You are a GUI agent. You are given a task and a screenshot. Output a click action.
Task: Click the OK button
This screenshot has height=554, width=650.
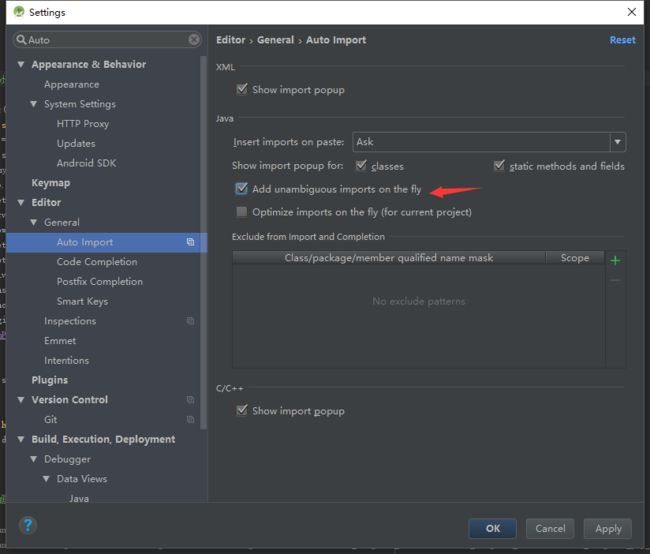point(492,528)
